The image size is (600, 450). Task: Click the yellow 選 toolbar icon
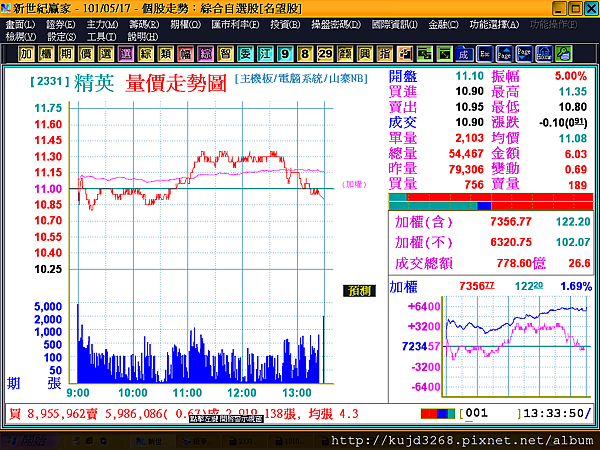tap(106, 54)
